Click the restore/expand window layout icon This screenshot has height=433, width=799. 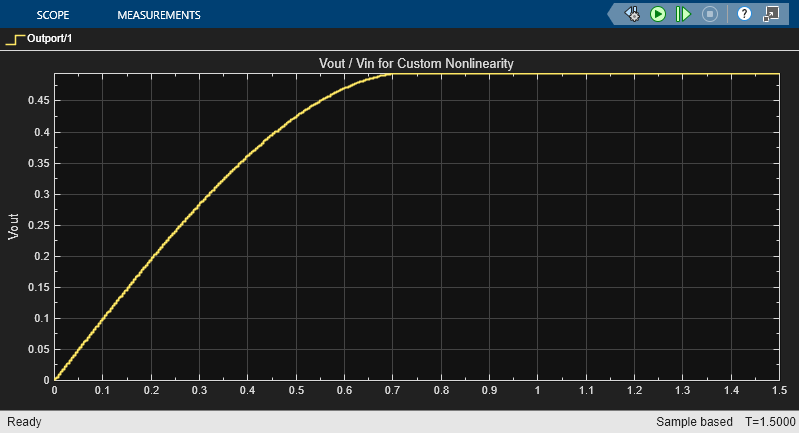pos(771,14)
